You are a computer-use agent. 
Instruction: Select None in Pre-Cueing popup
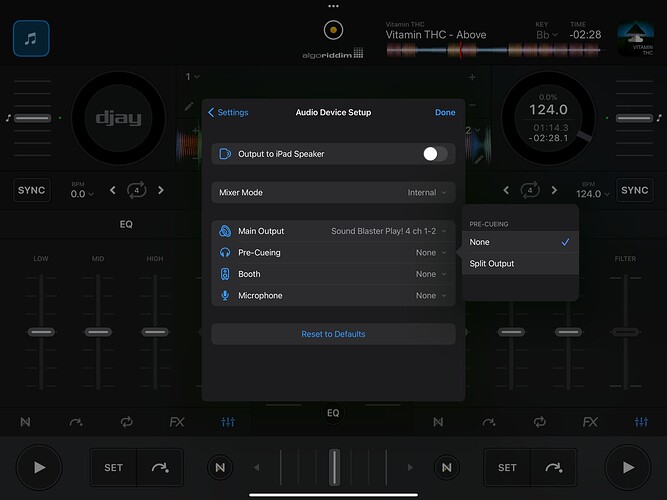pos(520,242)
